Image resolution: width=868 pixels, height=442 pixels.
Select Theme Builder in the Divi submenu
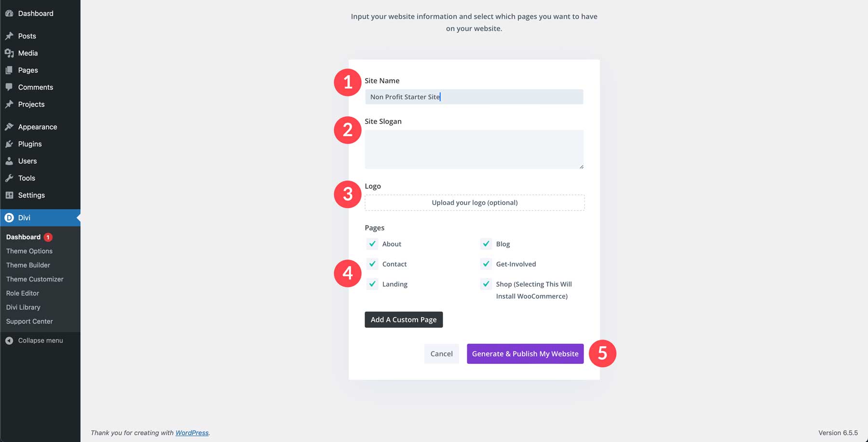click(28, 265)
